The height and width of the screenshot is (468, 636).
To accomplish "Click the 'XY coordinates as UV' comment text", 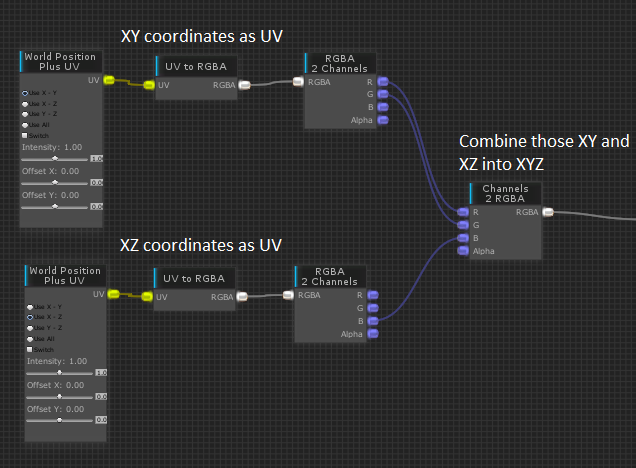I will click(x=202, y=36).
